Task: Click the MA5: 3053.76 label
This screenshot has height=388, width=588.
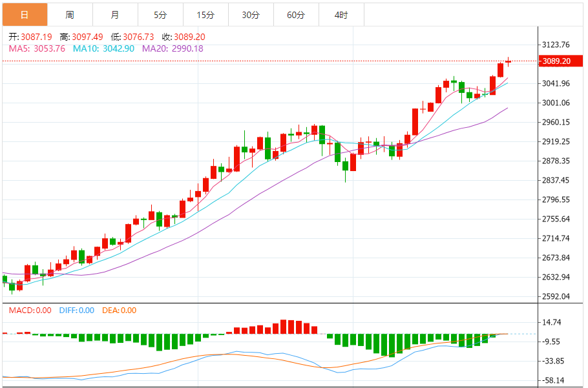Action: coord(37,48)
